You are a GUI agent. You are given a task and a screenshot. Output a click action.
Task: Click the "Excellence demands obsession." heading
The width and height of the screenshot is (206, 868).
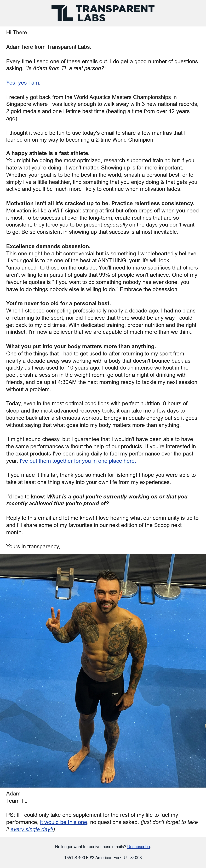[x=48, y=246]
